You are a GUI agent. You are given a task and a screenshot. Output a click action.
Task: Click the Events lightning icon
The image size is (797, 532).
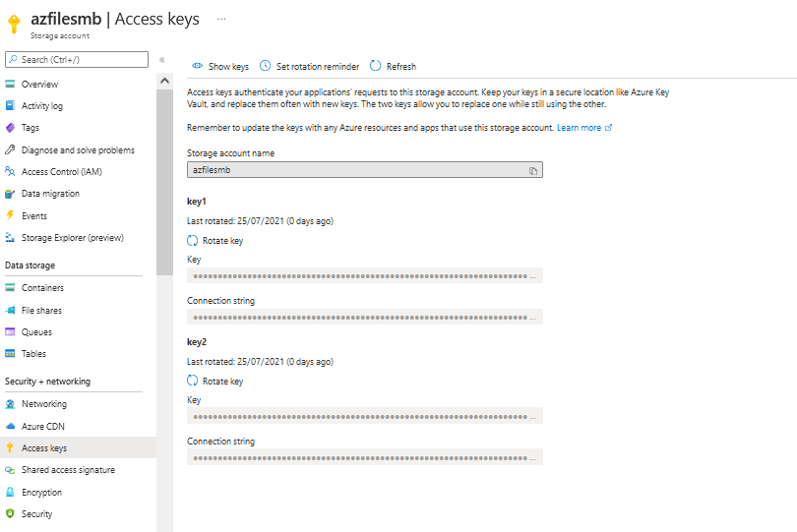coord(10,215)
